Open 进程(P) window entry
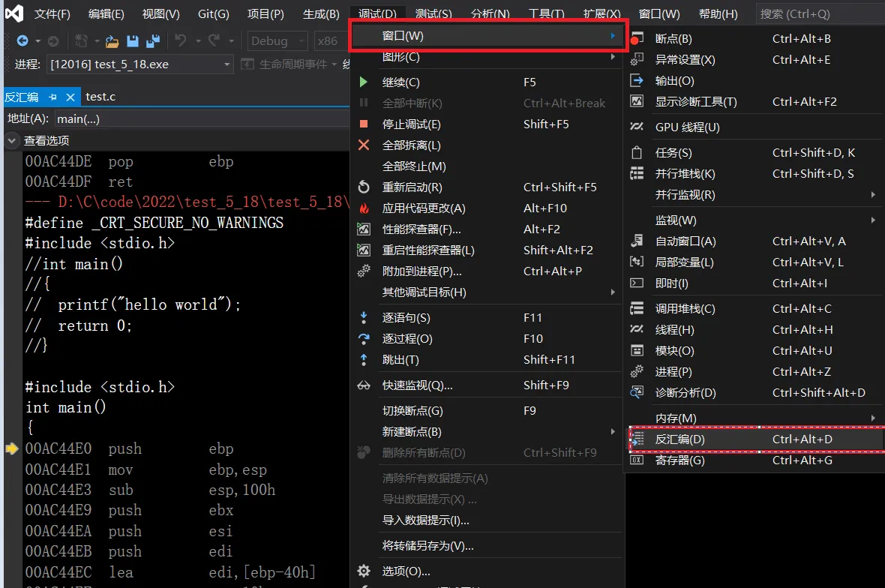The width and height of the screenshot is (885, 588). click(755, 372)
